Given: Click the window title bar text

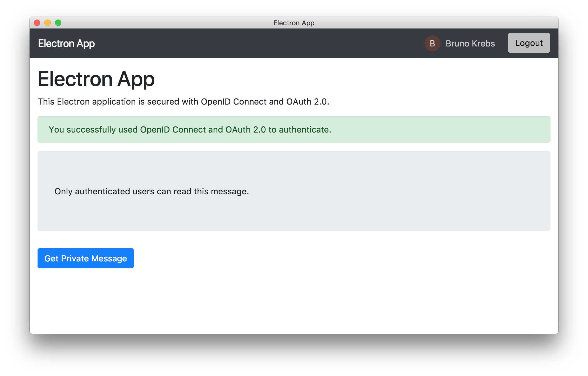Looking at the screenshot, I should [x=294, y=23].
